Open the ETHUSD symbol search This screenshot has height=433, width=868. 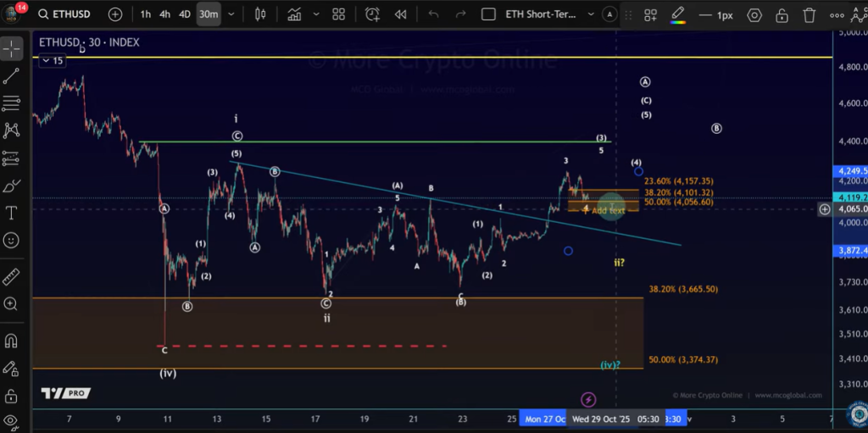point(71,14)
